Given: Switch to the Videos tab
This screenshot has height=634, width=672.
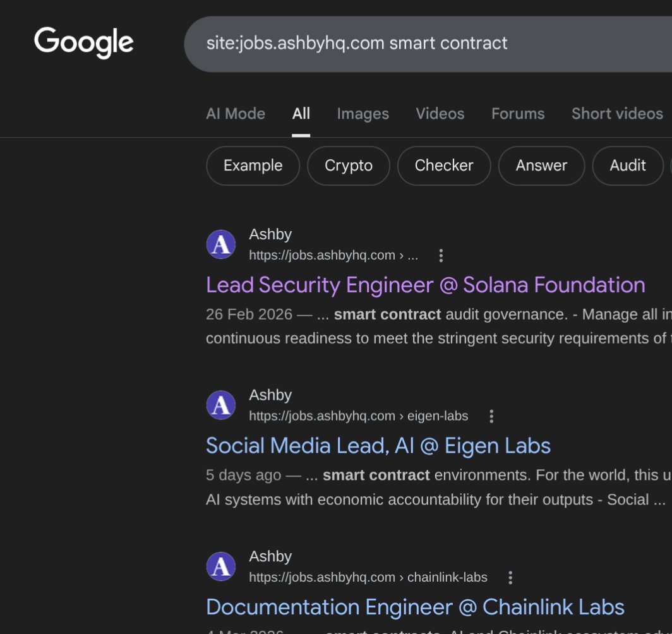Looking at the screenshot, I should click(x=440, y=114).
